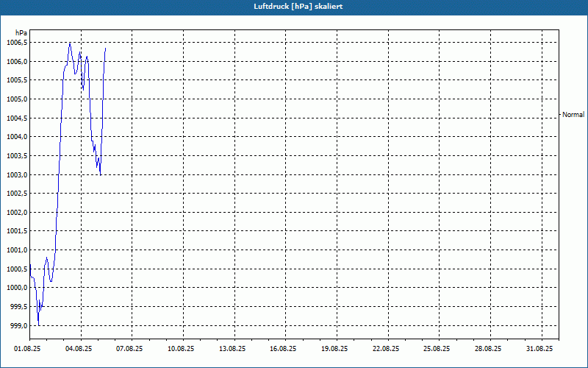Click the 1001,0 y-axis value

coord(17,250)
